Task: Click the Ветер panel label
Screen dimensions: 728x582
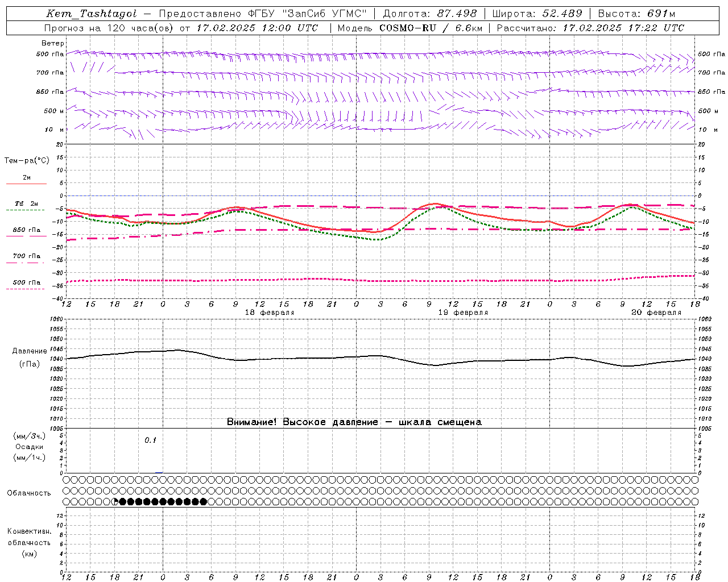Action: pos(52,43)
